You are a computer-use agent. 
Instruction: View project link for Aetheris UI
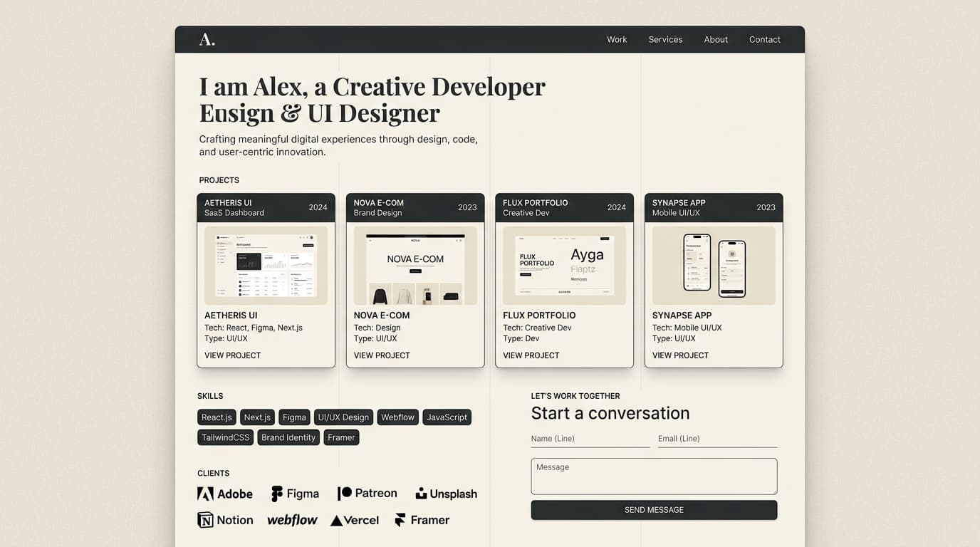233,355
